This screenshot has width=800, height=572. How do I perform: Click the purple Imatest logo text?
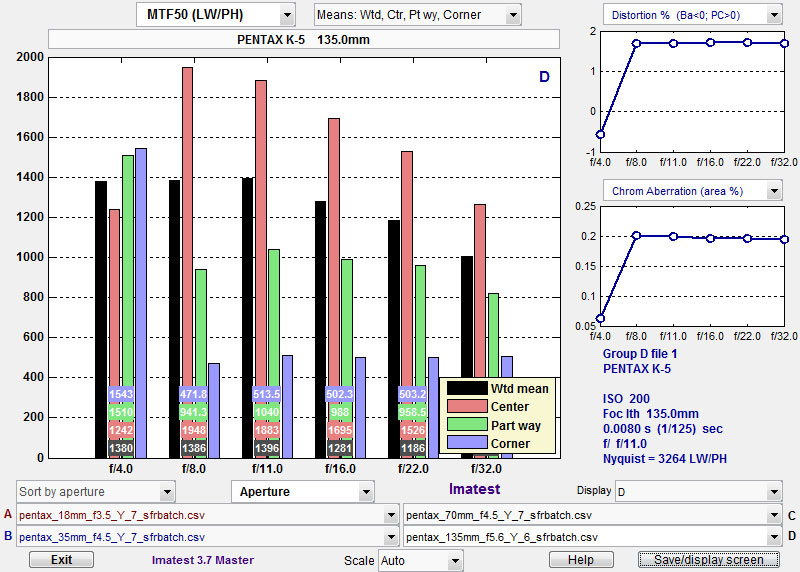point(474,489)
